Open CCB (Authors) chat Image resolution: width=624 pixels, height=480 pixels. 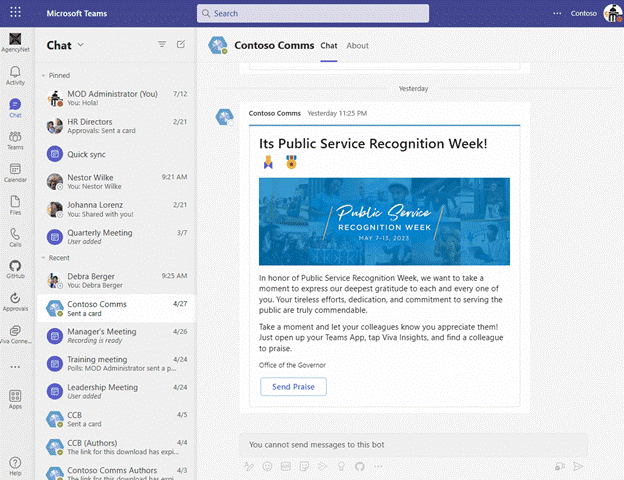[x=116, y=447]
